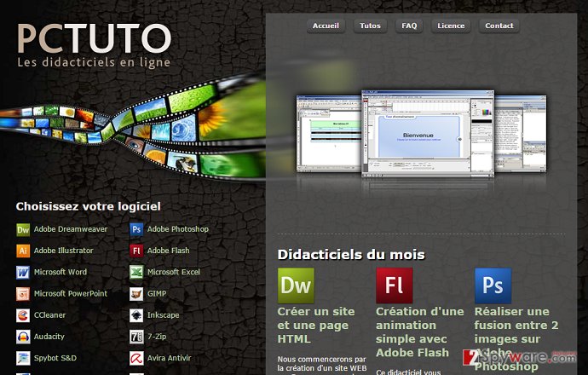This screenshot has height=375, width=588.
Task: Open the Microsoft Word text link
Action: 60,272
